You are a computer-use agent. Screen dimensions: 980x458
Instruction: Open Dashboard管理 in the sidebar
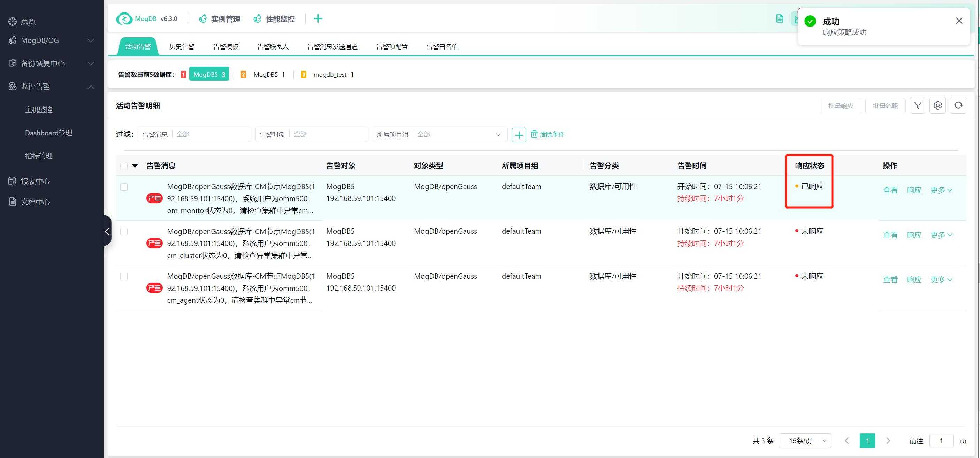[49, 133]
